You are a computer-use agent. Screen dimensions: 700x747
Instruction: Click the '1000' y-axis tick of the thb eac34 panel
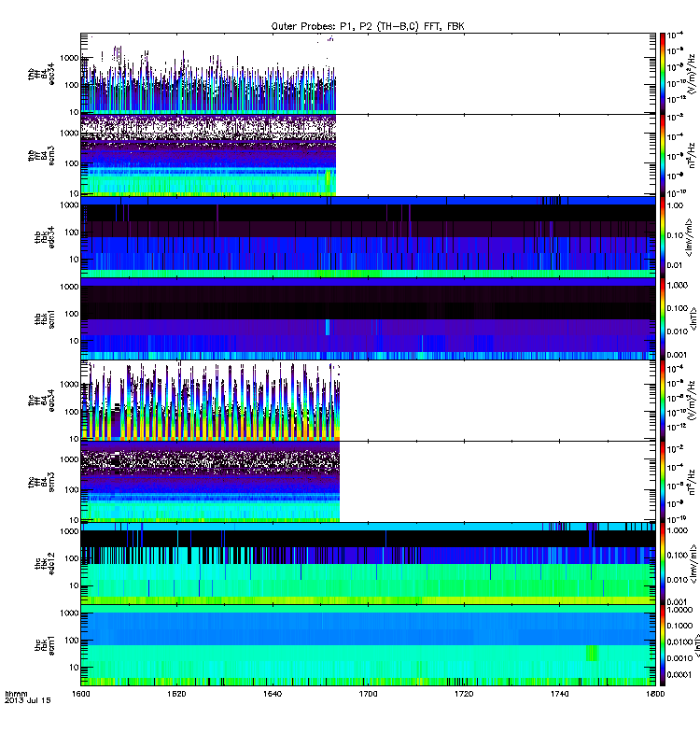(69, 58)
